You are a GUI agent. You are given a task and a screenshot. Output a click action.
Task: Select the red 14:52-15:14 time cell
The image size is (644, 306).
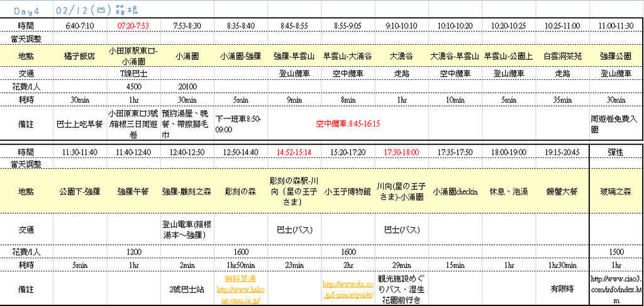(x=294, y=152)
